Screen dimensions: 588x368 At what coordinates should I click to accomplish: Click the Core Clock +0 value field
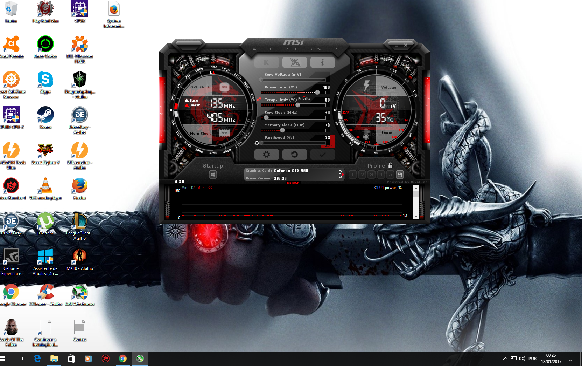tap(327, 113)
